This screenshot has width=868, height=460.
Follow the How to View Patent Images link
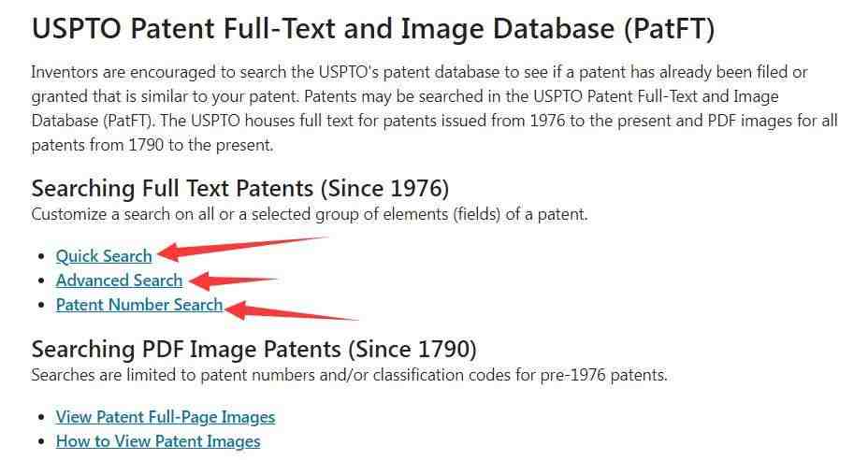click(158, 441)
